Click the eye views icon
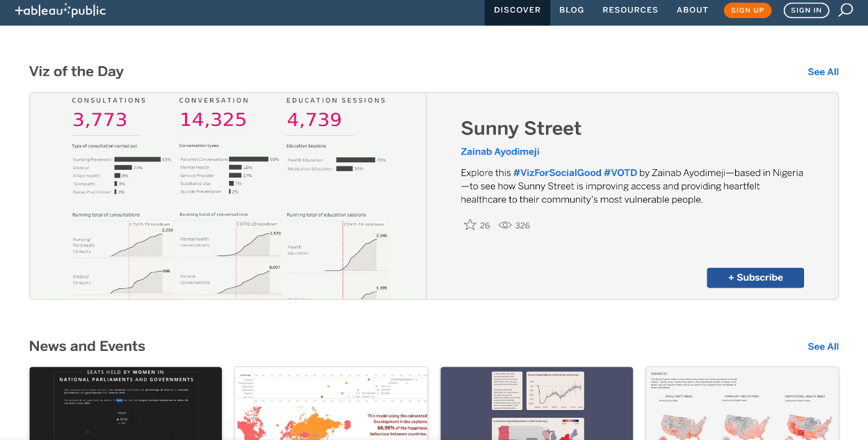Screen dimensions: 868x440 click(506, 225)
